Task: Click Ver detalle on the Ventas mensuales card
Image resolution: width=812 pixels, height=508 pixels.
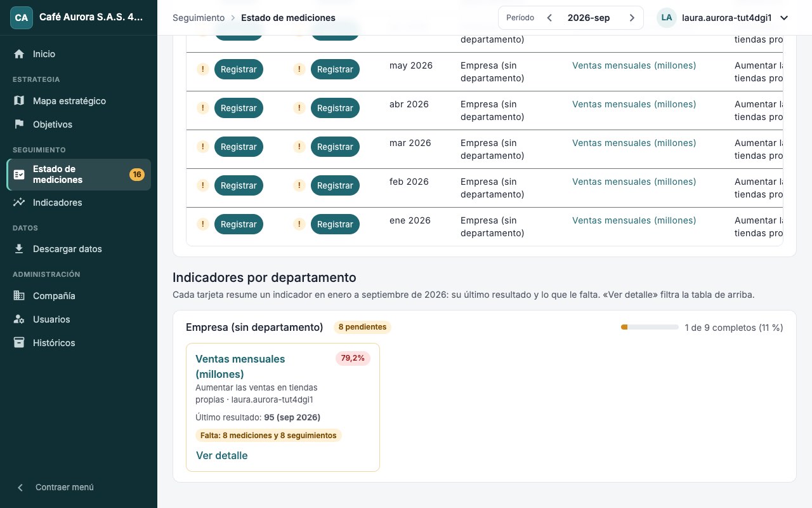Action: pyautogui.click(x=222, y=455)
